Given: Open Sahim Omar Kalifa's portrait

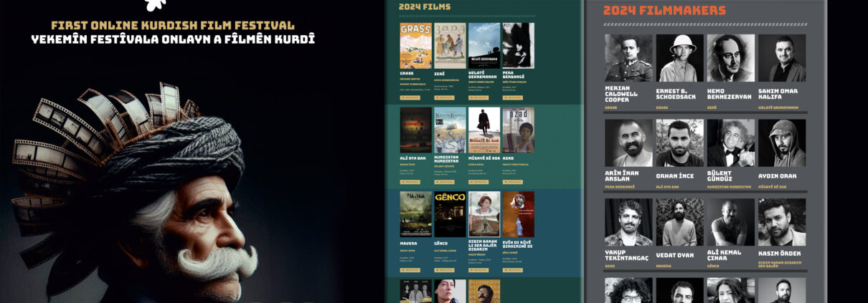Looking at the screenshot, I should [x=782, y=58].
